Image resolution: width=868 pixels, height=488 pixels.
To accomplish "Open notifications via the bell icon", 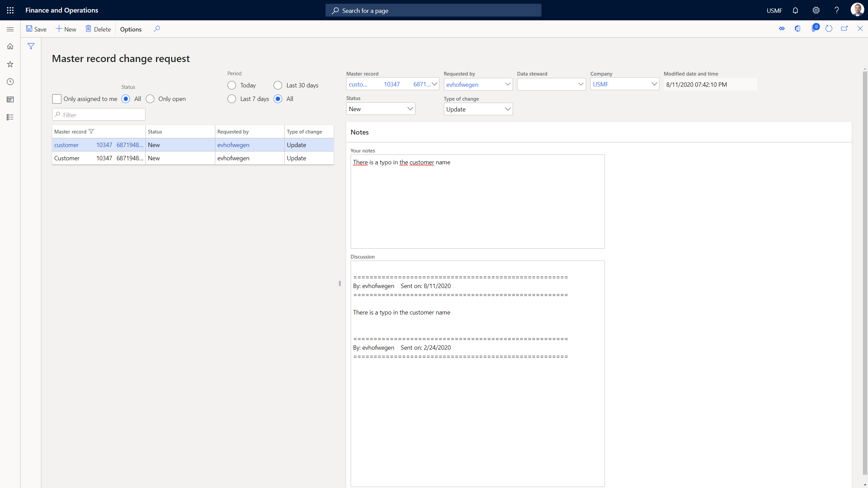I will (795, 10).
